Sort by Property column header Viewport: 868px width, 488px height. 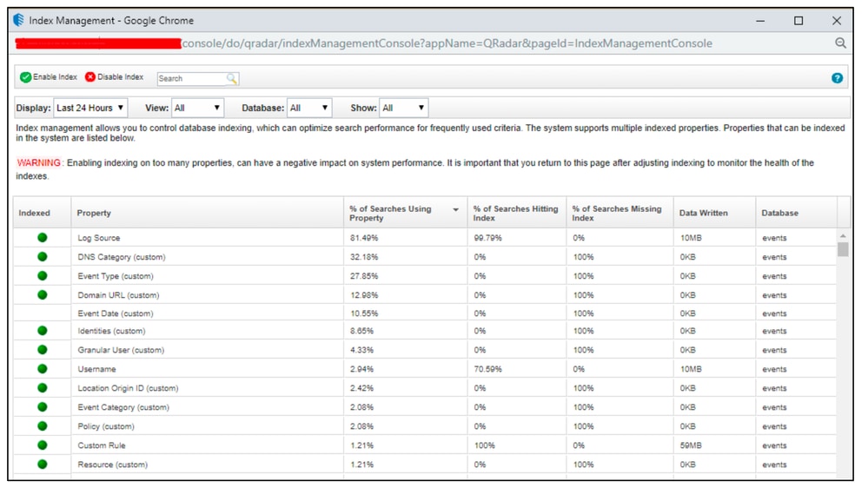click(x=94, y=214)
